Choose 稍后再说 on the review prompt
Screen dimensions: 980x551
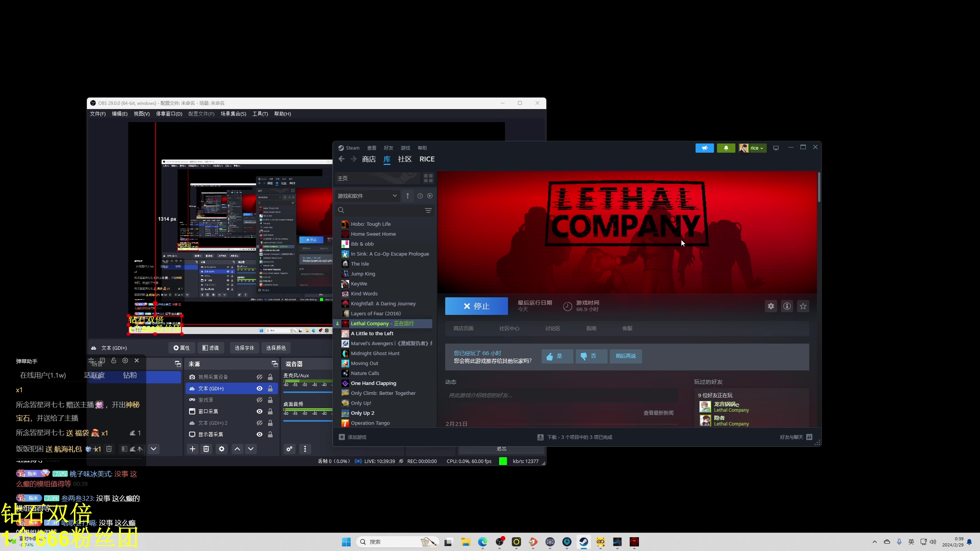626,356
